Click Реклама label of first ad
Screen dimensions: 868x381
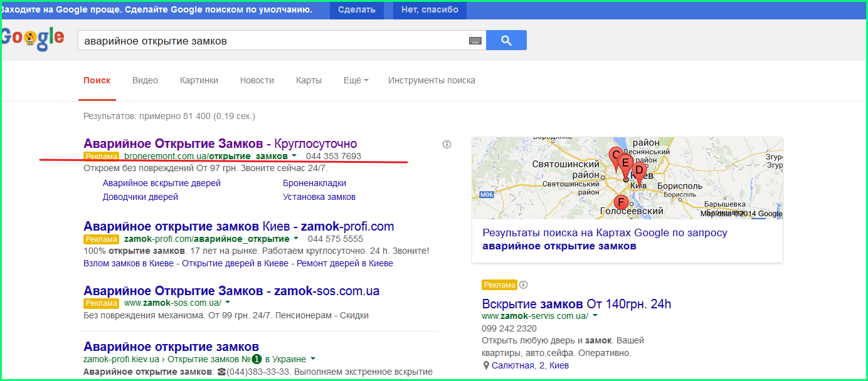[x=101, y=156]
